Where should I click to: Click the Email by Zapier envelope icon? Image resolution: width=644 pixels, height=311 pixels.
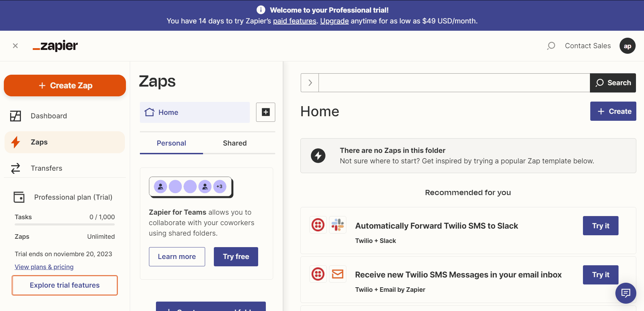(337, 274)
